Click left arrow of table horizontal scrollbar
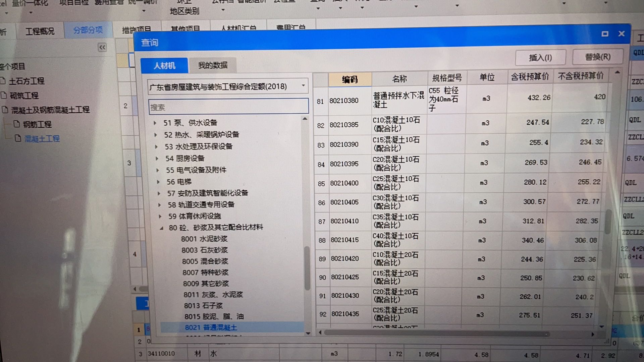Viewport: 644px width, 362px height. (320, 333)
